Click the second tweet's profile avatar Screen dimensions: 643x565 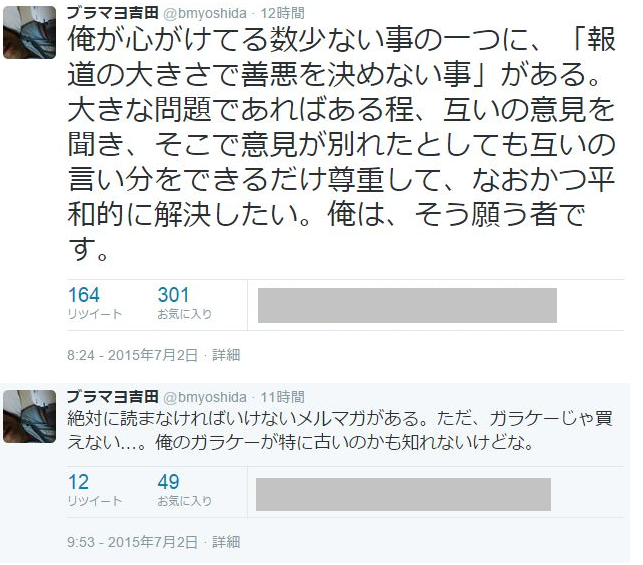click(x=29, y=416)
